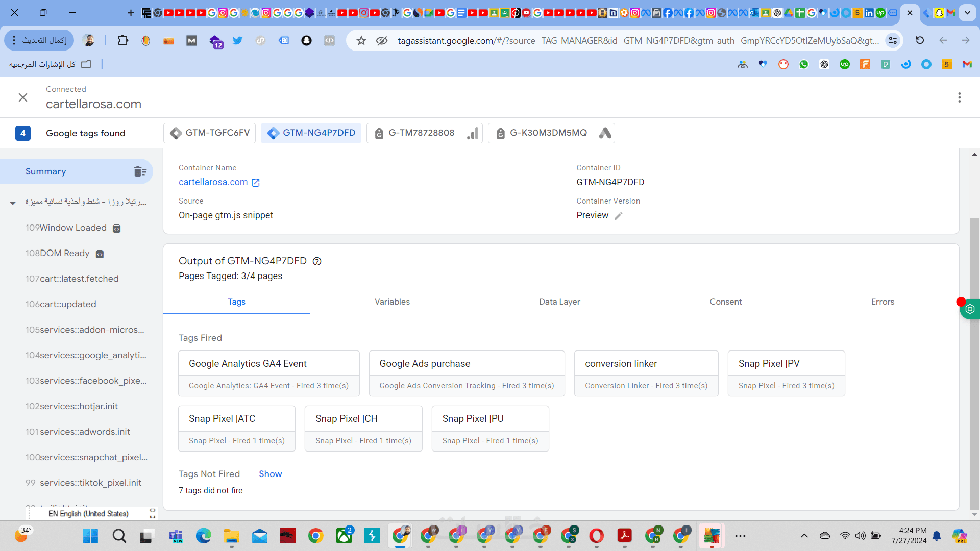Click the help icon beside Output heading
The image size is (980, 551).
tap(317, 261)
